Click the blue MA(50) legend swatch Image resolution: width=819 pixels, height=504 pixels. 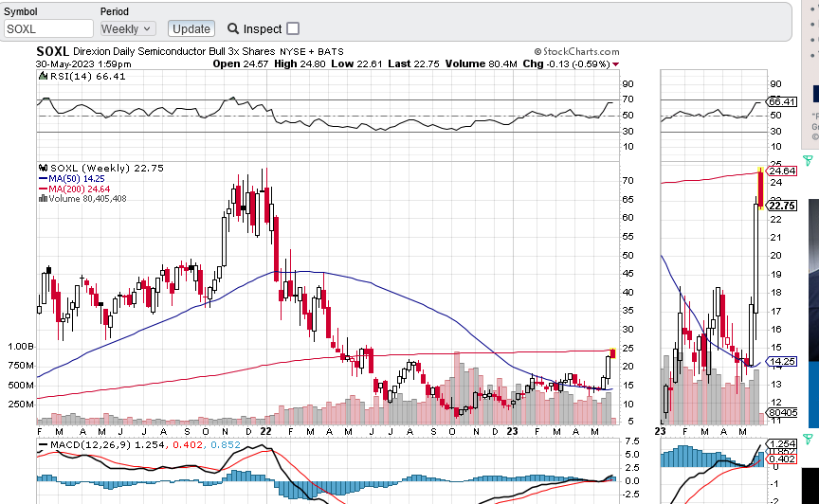coord(45,178)
